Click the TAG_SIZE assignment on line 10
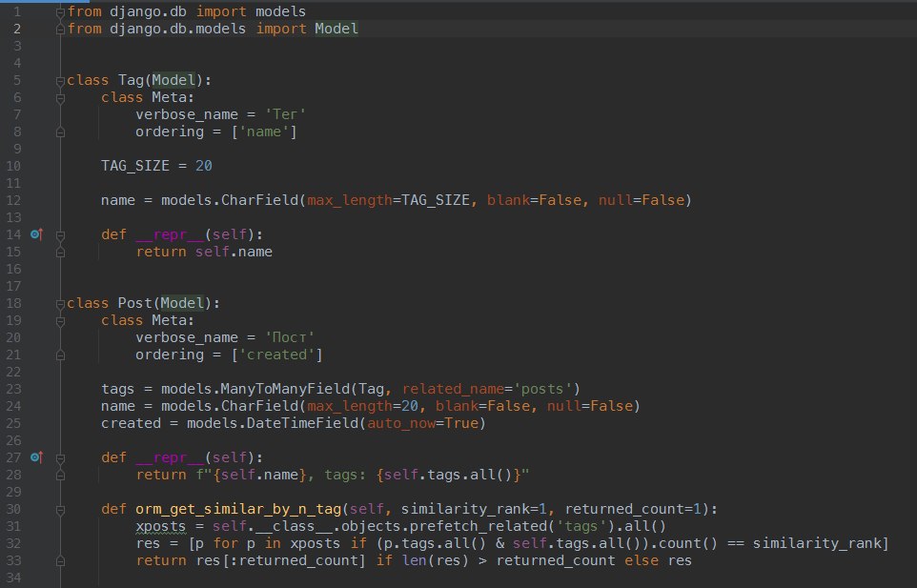This screenshot has width=917, height=588. click(x=156, y=166)
